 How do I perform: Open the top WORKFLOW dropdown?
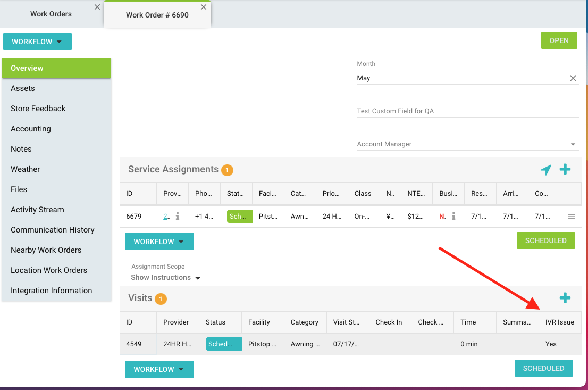[x=37, y=42]
